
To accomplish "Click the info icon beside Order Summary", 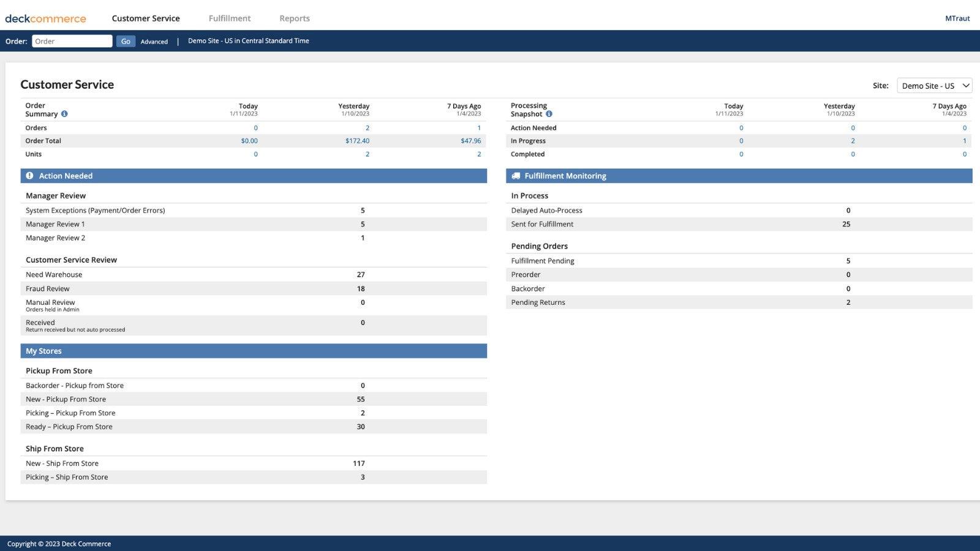I will 64,114.
